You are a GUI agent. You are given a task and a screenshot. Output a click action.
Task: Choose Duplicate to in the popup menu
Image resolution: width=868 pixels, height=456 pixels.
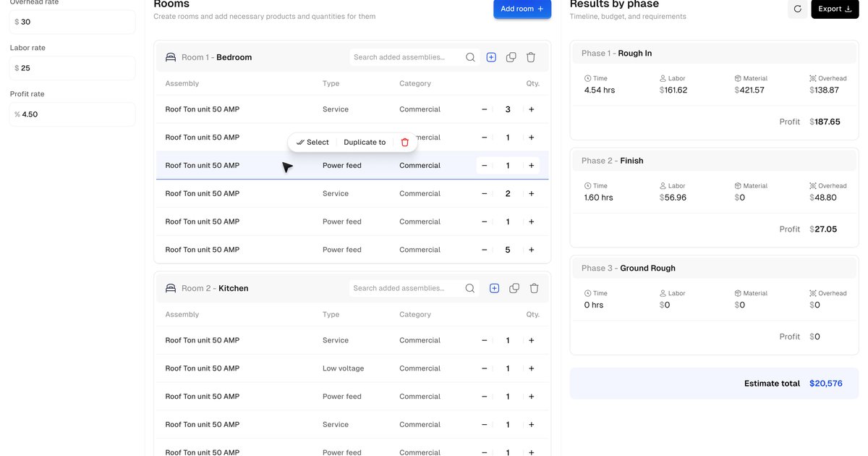coord(365,143)
